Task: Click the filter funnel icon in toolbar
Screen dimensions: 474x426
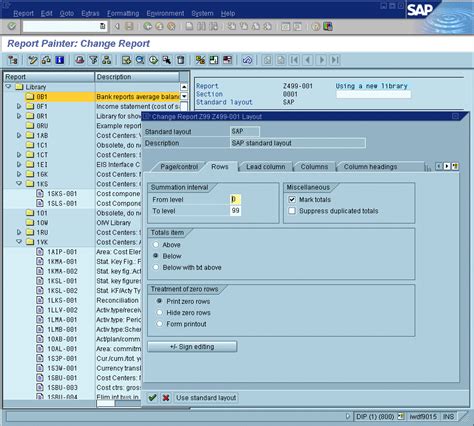Action: click(94, 60)
